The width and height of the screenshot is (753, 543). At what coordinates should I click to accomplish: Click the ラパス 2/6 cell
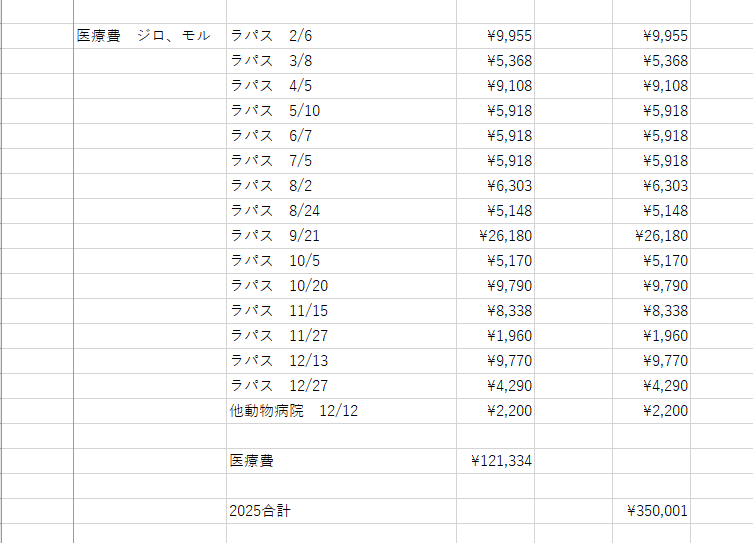(x=341, y=36)
